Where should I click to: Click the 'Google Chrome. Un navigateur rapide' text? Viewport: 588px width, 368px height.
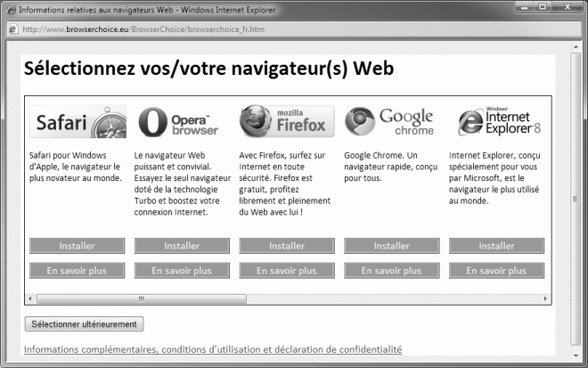[391, 167]
